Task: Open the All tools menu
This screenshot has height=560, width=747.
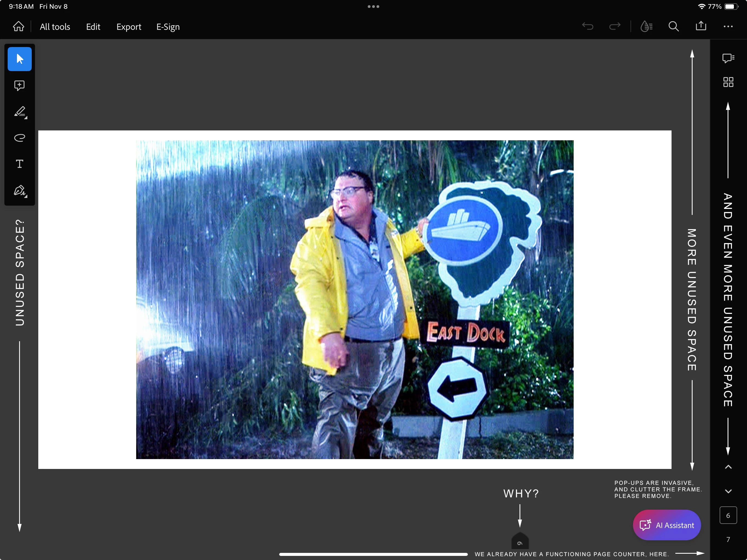Action: [55, 27]
